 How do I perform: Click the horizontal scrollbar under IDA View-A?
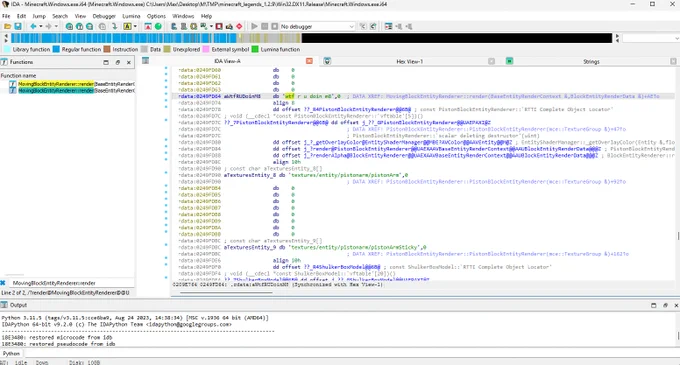(226, 293)
